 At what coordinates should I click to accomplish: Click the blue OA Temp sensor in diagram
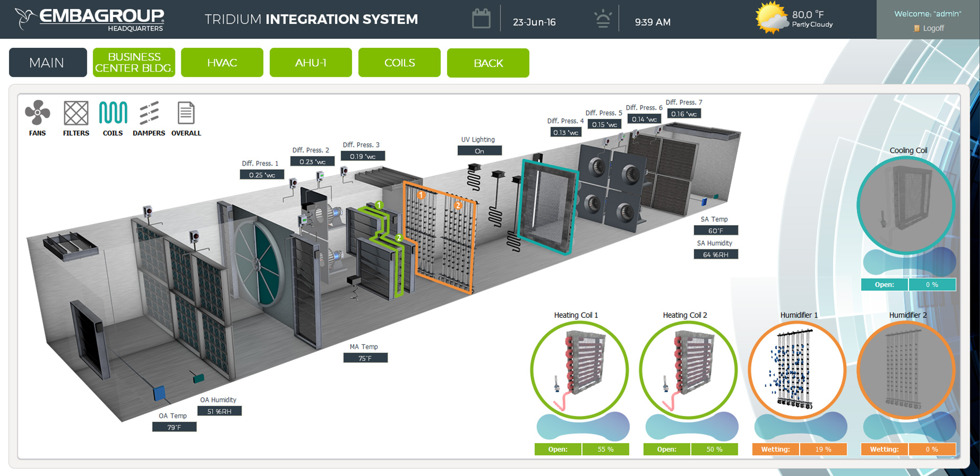pos(159,393)
